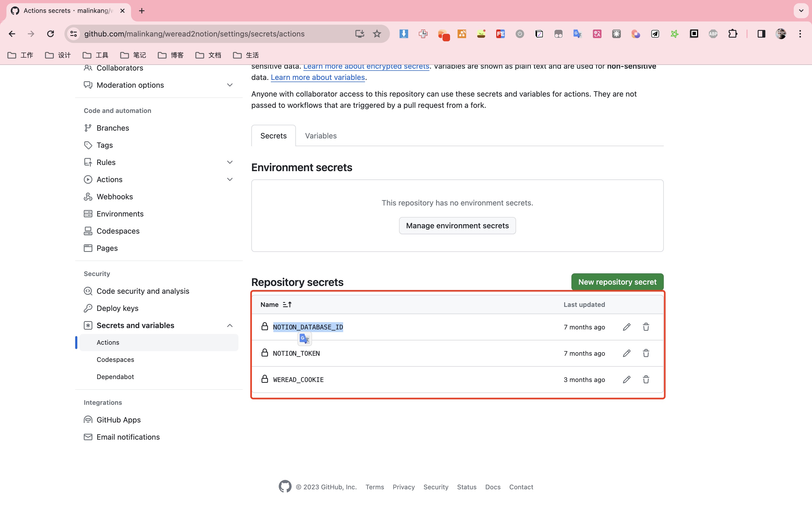The width and height of the screenshot is (812, 507).
Task: Expand the Rules sidebar section
Action: pos(230,162)
